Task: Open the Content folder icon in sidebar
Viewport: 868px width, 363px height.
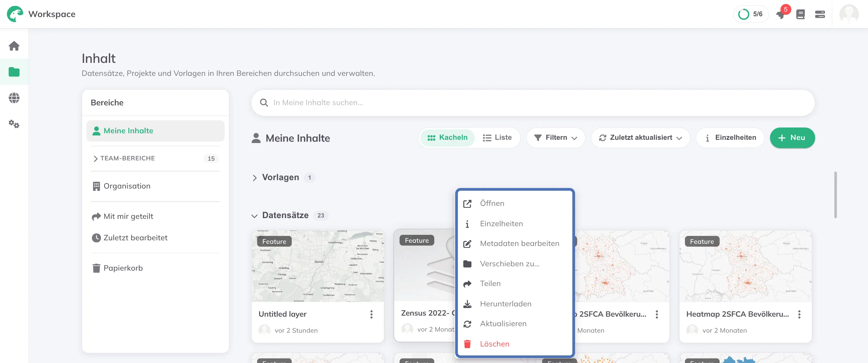Action: click(x=14, y=72)
